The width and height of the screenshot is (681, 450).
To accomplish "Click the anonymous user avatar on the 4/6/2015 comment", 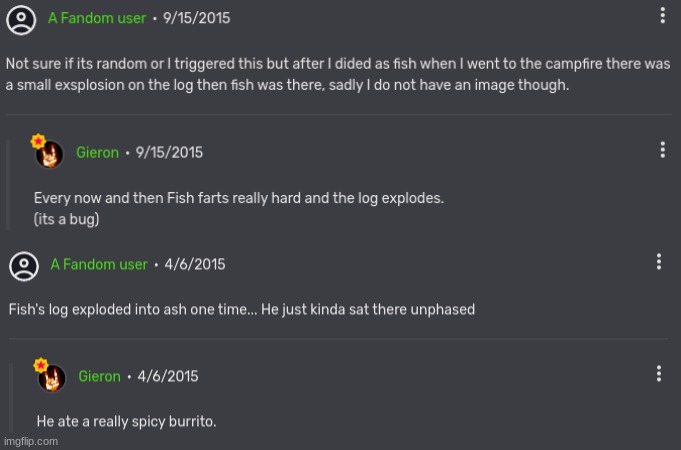I will coord(24,265).
